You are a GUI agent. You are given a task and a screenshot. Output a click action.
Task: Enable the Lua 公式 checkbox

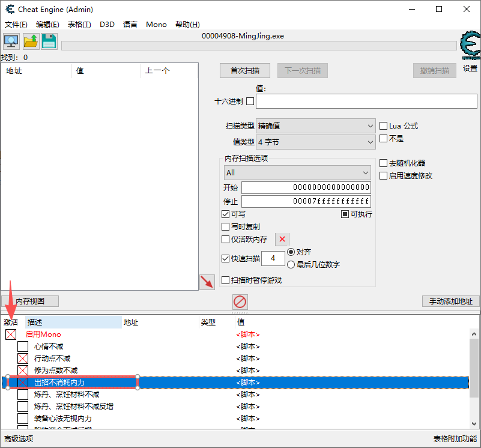pos(383,126)
